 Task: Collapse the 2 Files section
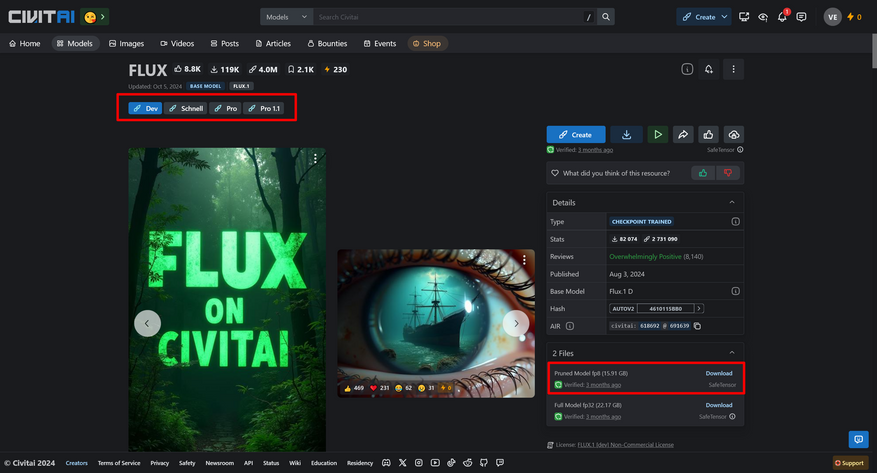[730, 353]
